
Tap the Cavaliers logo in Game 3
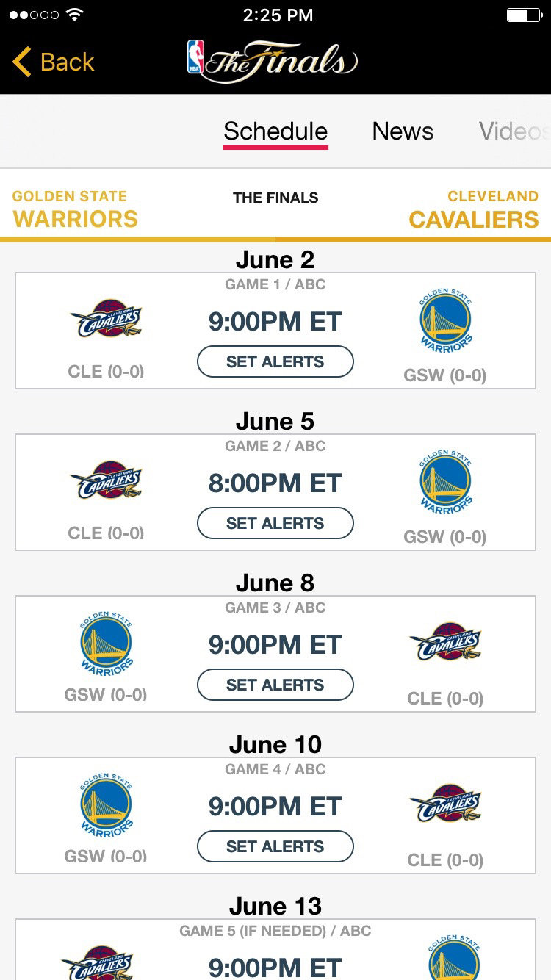(x=446, y=643)
